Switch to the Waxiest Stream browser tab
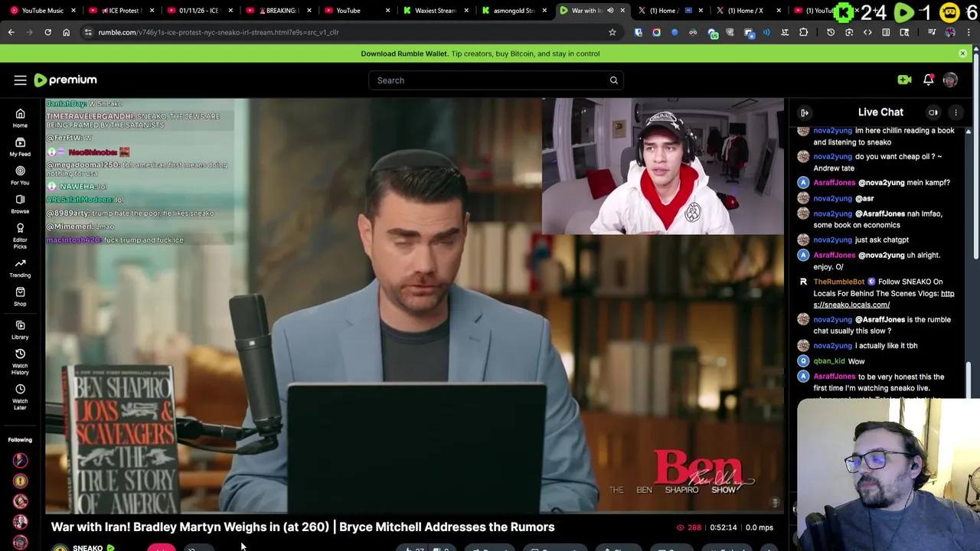 (x=435, y=11)
